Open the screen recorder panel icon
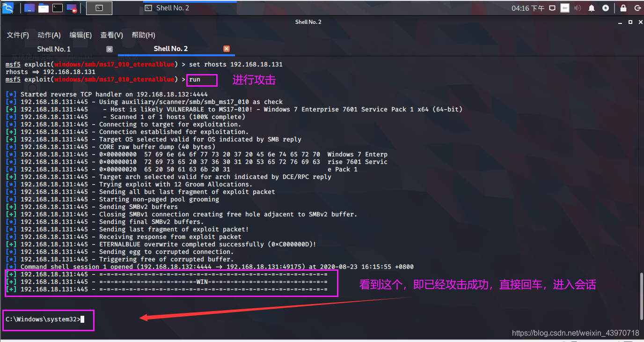This screenshot has width=644, height=342. [x=72, y=8]
